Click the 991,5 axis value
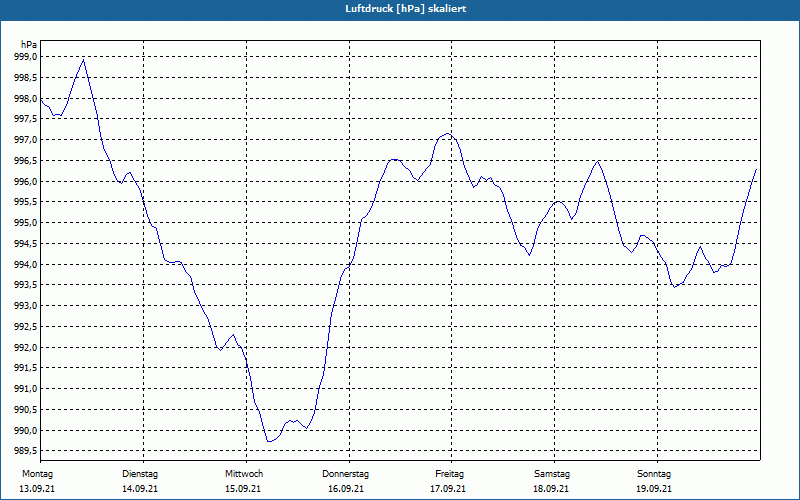The height and width of the screenshot is (500, 800). tap(26, 368)
